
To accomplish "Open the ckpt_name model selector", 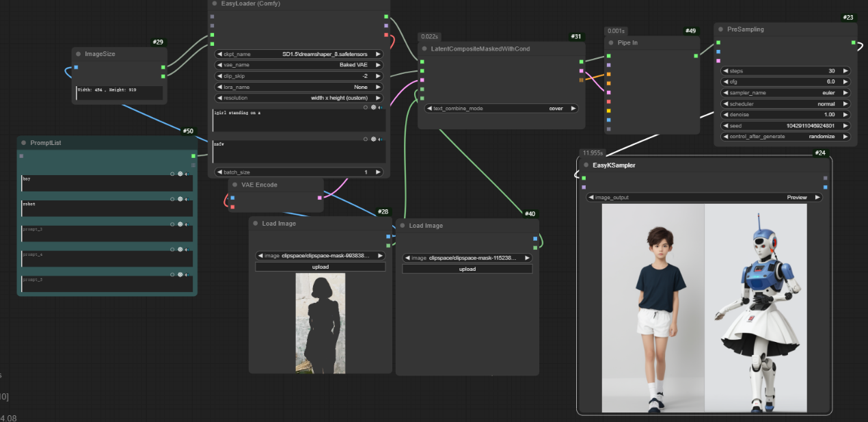I will [299, 54].
